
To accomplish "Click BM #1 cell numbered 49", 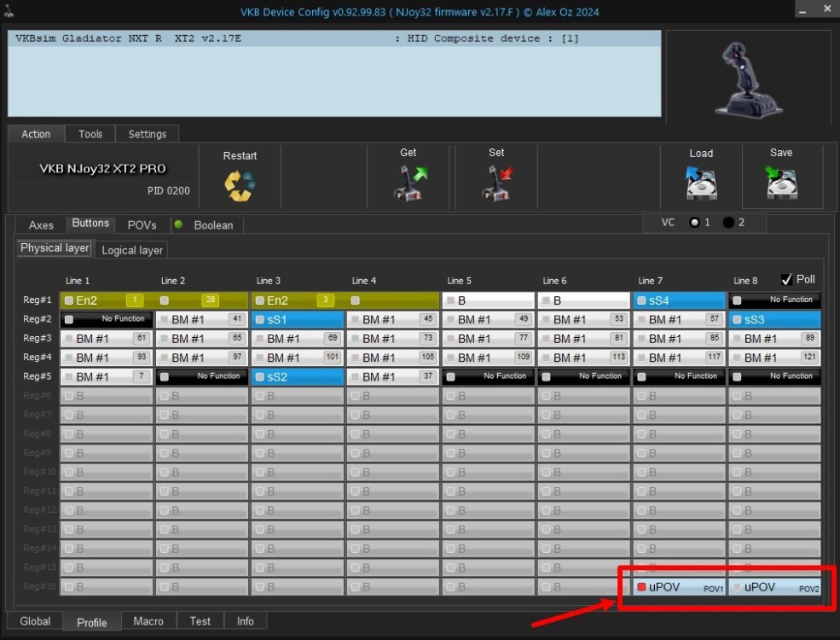I will coord(488,319).
